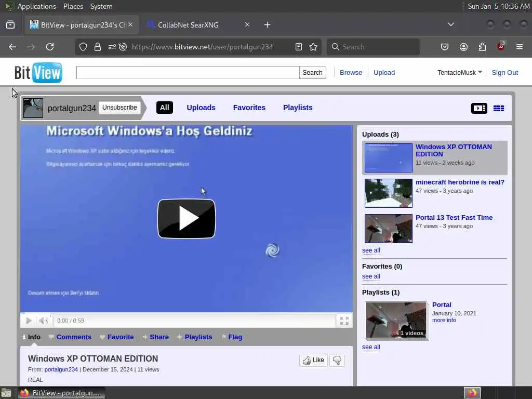532x399 pixels.
Task: Open the TentacleMusk account dropdown
Action: (460, 73)
